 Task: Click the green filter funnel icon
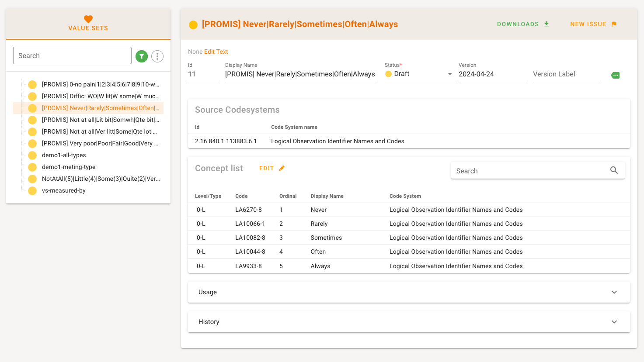(x=142, y=56)
